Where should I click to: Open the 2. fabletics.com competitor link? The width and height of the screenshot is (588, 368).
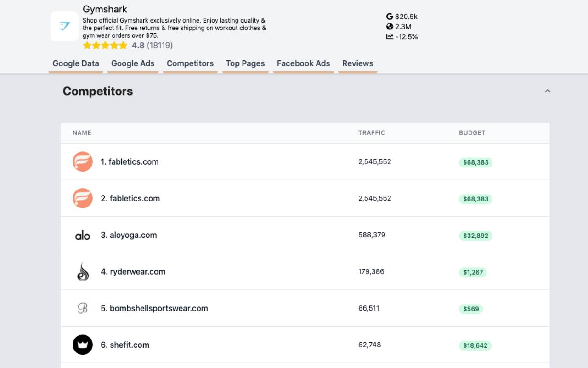130,198
